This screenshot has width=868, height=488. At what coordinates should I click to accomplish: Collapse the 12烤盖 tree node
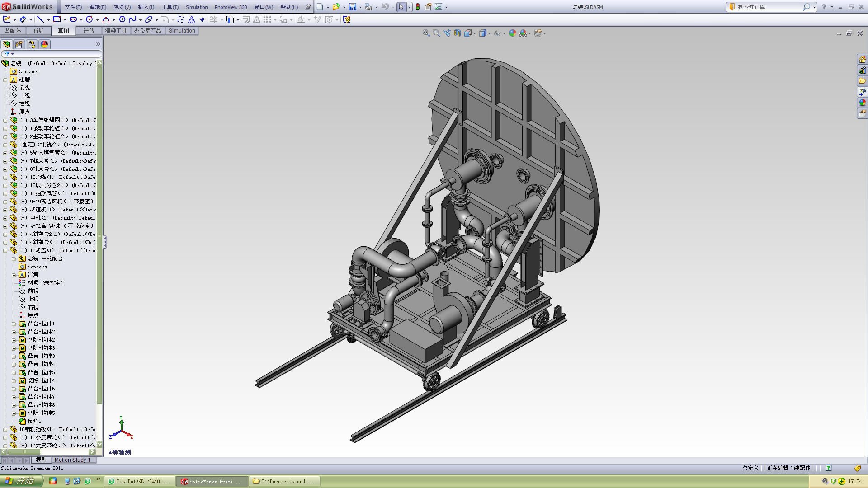click(5, 250)
